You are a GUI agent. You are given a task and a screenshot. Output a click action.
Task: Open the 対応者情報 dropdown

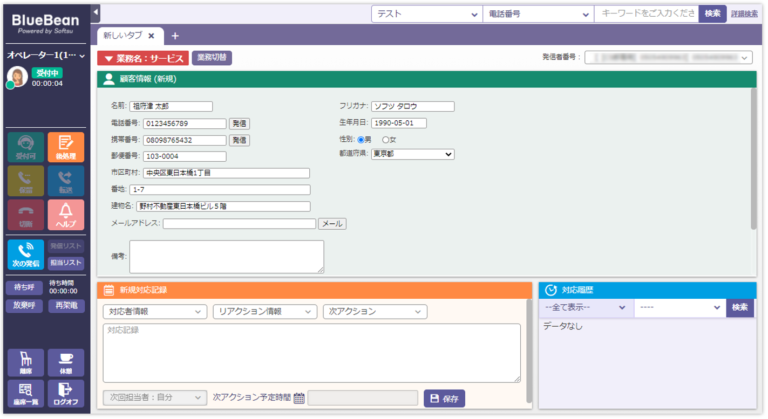coord(154,311)
